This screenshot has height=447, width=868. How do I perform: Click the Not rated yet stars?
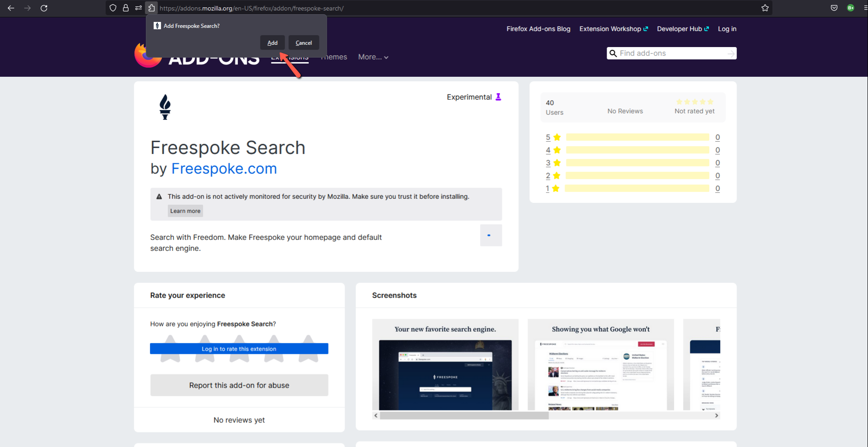point(695,102)
